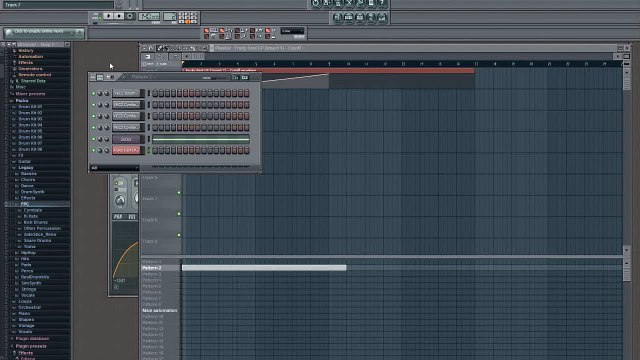Open the step sequencer view shortcut icon
This screenshot has width=640, height=360.
(x=348, y=18)
